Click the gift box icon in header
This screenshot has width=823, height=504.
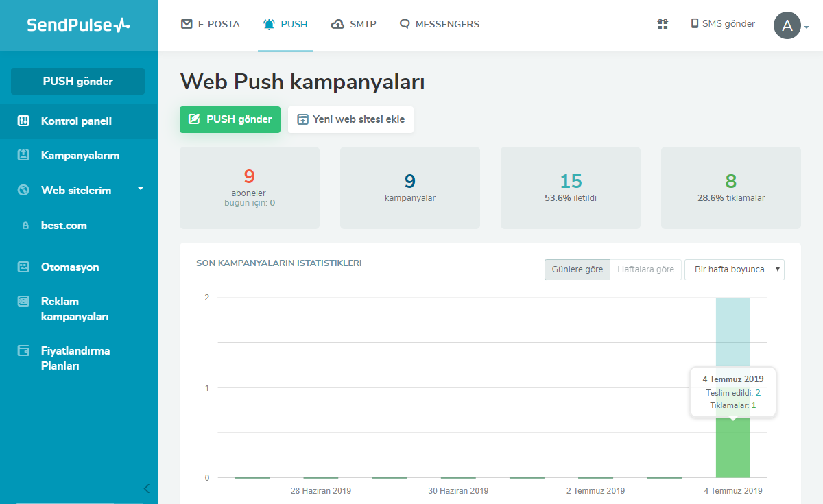(x=663, y=24)
